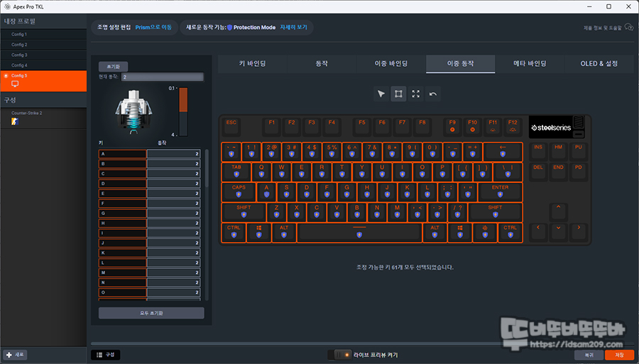
Task: Click the switch actuation preview image
Action: pyautogui.click(x=133, y=111)
